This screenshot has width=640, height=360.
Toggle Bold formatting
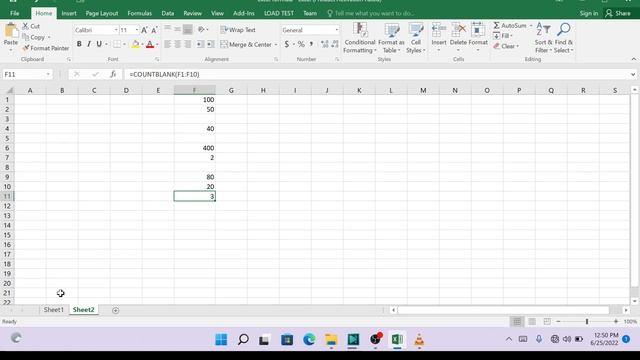tap(79, 44)
